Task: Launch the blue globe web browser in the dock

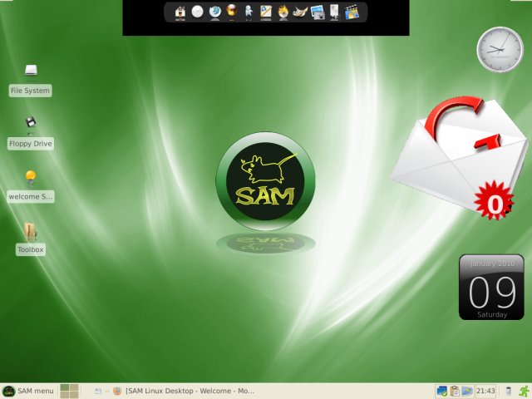Action: click(x=214, y=12)
